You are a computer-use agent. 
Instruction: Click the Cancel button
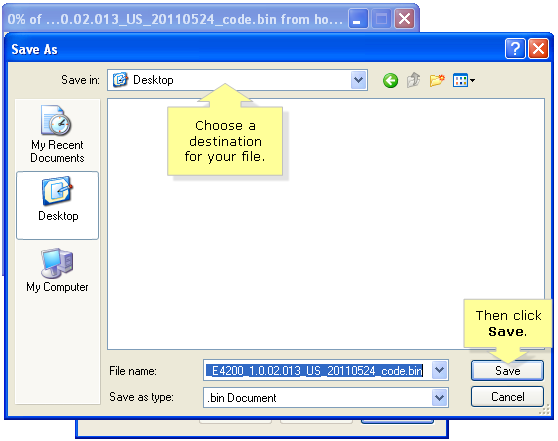click(507, 397)
